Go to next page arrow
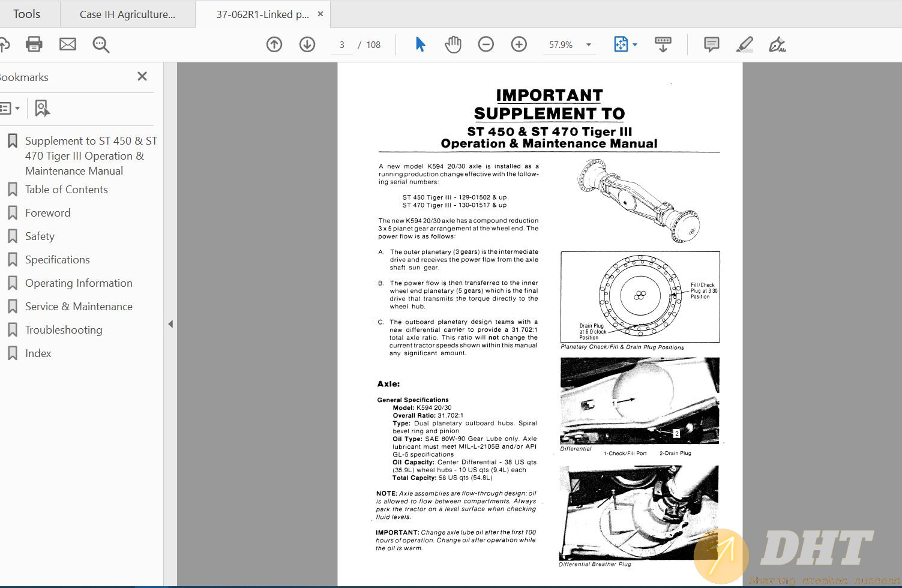The image size is (902, 588). (307, 44)
